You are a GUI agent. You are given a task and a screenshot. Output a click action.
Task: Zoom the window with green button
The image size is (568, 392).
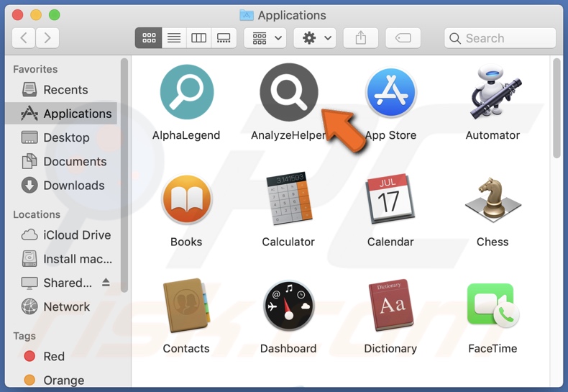click(x=55, y=15)
